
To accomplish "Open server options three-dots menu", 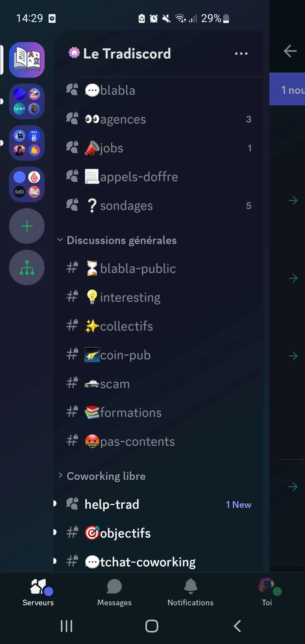I will 241,54.
